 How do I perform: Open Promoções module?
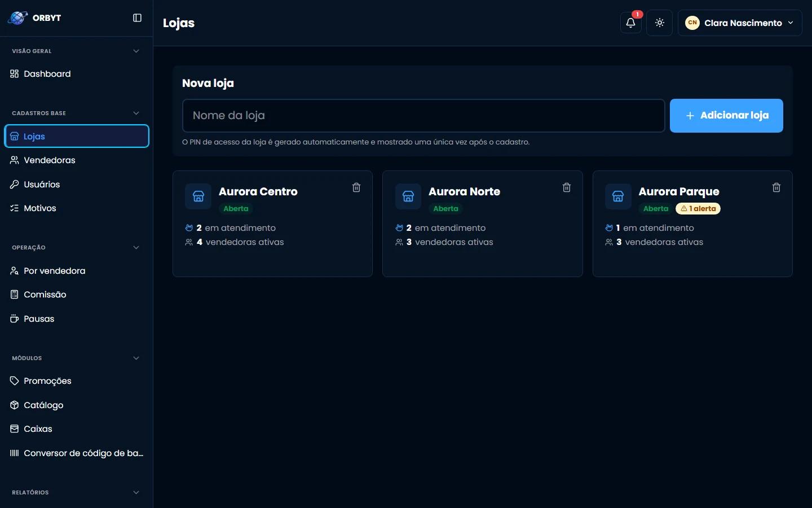(77, 381)
